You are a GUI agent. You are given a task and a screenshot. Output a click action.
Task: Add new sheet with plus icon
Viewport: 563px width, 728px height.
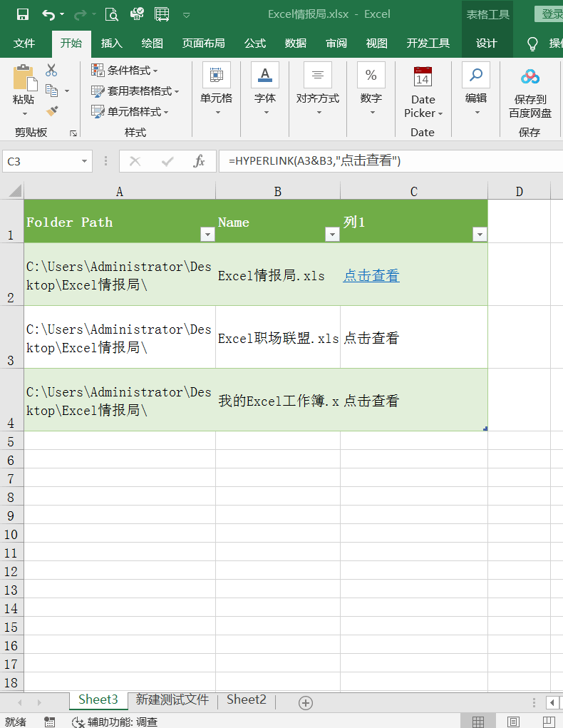click(x=305, y=702)
